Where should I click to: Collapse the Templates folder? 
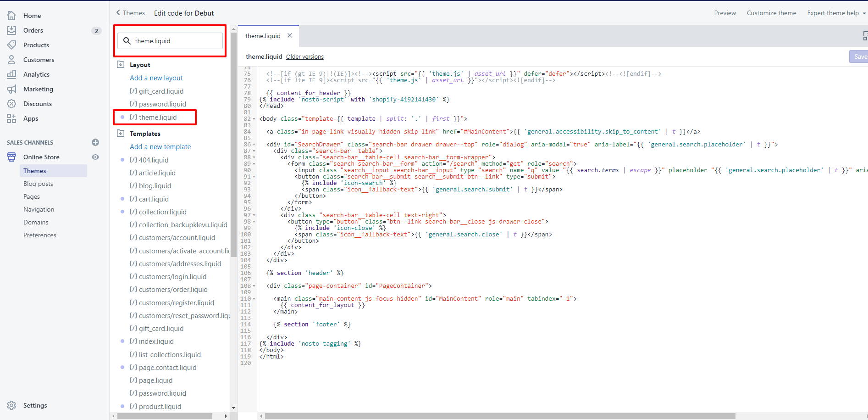click(121, 134)
